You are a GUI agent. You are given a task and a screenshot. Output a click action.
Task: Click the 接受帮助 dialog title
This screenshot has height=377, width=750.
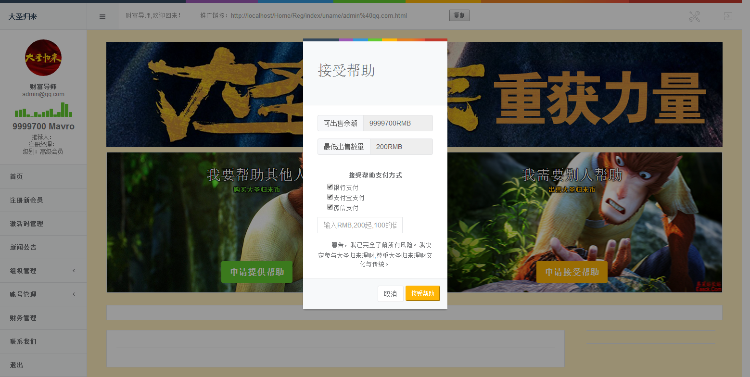click(x=347, y=71)
